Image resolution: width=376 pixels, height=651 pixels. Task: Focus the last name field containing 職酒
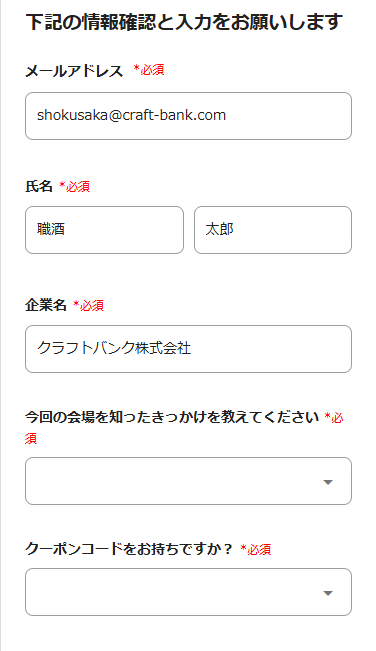104,230
